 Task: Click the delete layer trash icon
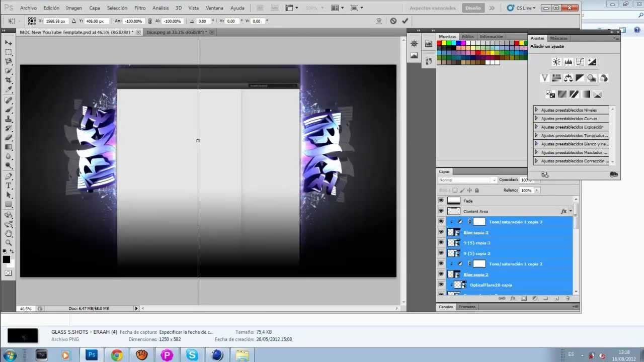pos(568,298)
